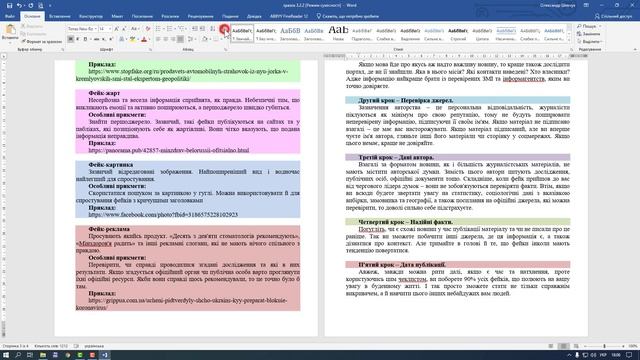Image resolution: width=640 pixels, height=360 pixels.
Task: Open the Change Case Aa dropdown
Action: 134,29
